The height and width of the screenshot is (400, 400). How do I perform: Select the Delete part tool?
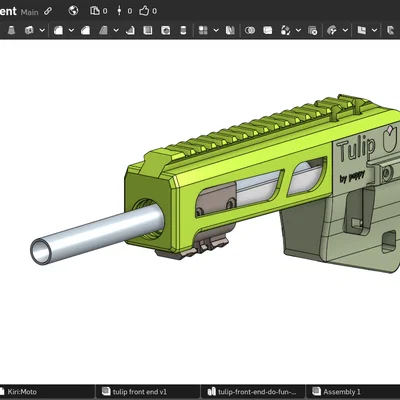pyautogui.click(x=313, y=30)
